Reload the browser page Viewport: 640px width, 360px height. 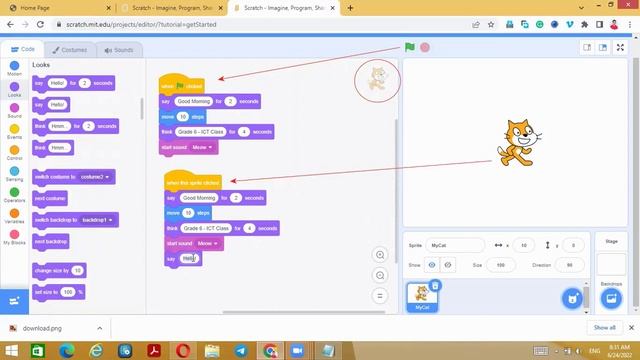[40, 24]
